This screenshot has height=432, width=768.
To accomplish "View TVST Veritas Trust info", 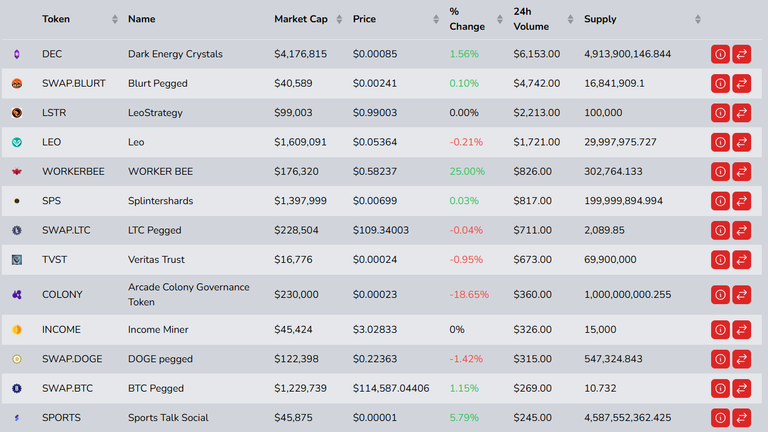I will (720, 260).
